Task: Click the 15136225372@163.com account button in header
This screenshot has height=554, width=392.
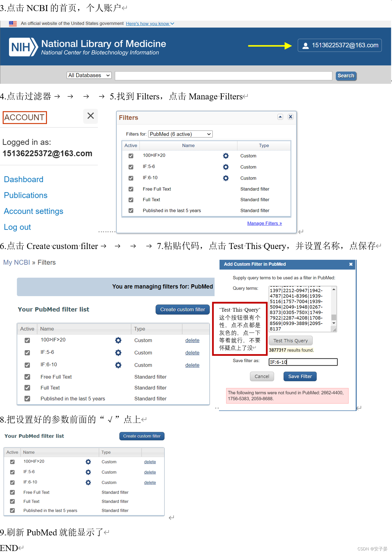Action: (340, 45)
